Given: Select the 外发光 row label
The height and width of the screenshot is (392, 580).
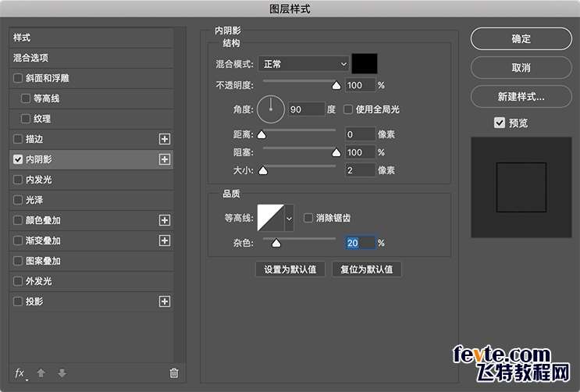Looking at the screenshot, I should tap(39, 281).
